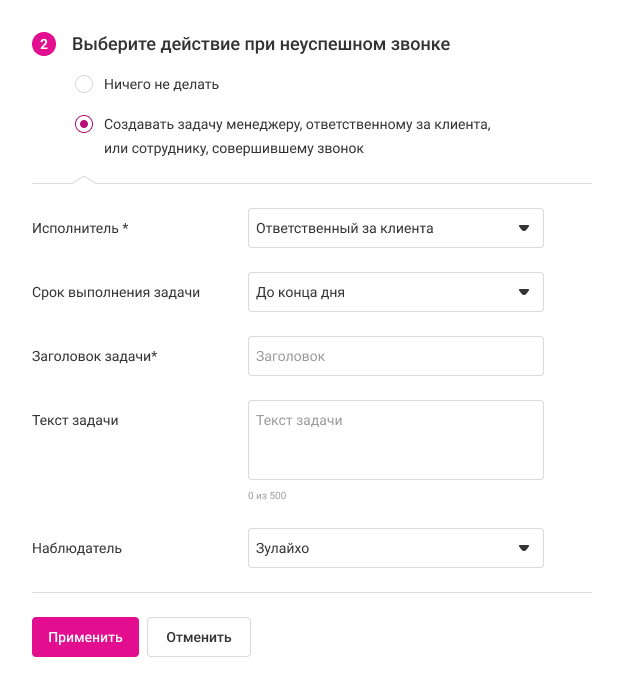Click the arrow icon in the Наблюдатель dropdown

[523, 548]
